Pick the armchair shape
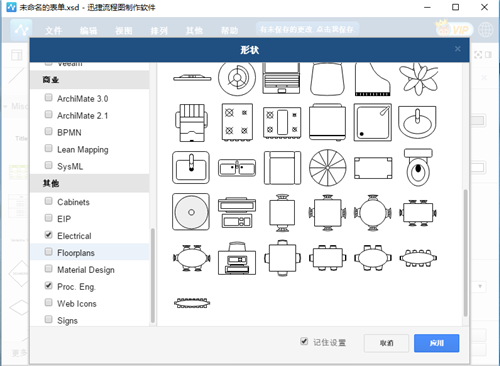The width and height of the screenshot is (500, 366). coord(282,168)
